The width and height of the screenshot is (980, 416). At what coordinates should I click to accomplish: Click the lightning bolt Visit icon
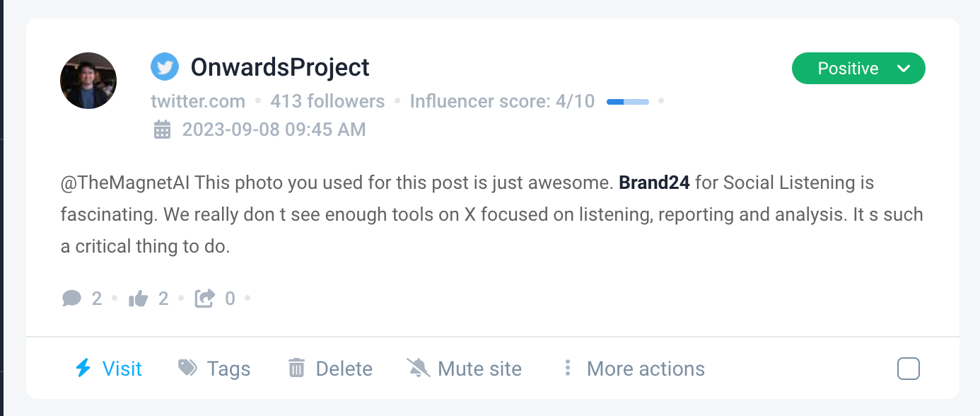(83, 368)
